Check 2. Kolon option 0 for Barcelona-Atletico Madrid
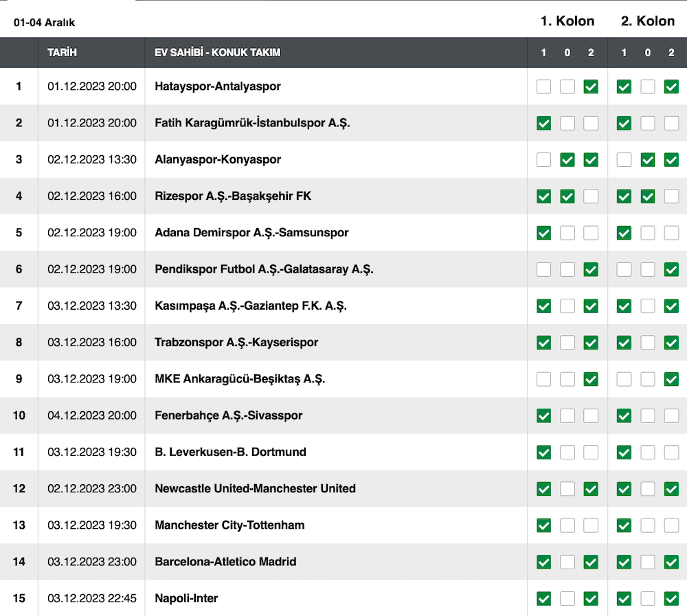 point(648,562)
